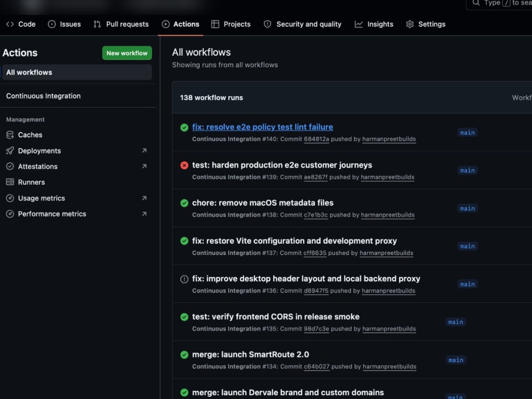Screen dimensions: 532x399
Task: Open commit c7e1b3c link
Action: [x=315, y=215]
